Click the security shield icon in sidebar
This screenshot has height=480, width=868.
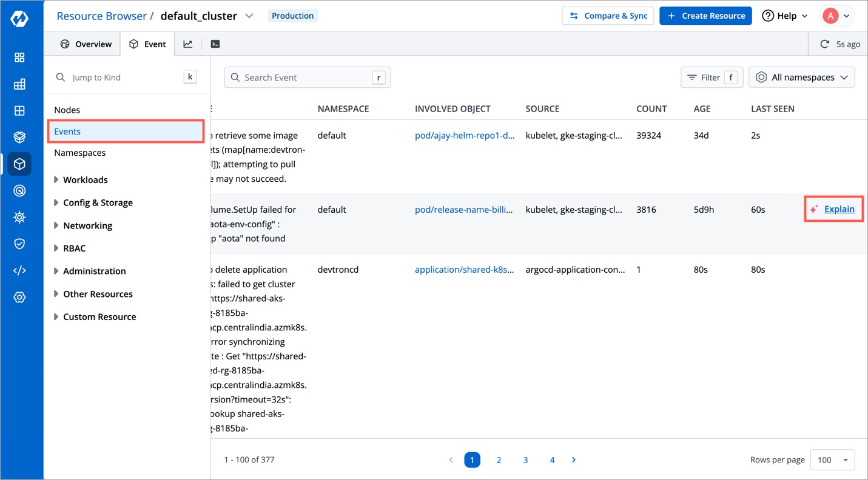tap(19, 244)
